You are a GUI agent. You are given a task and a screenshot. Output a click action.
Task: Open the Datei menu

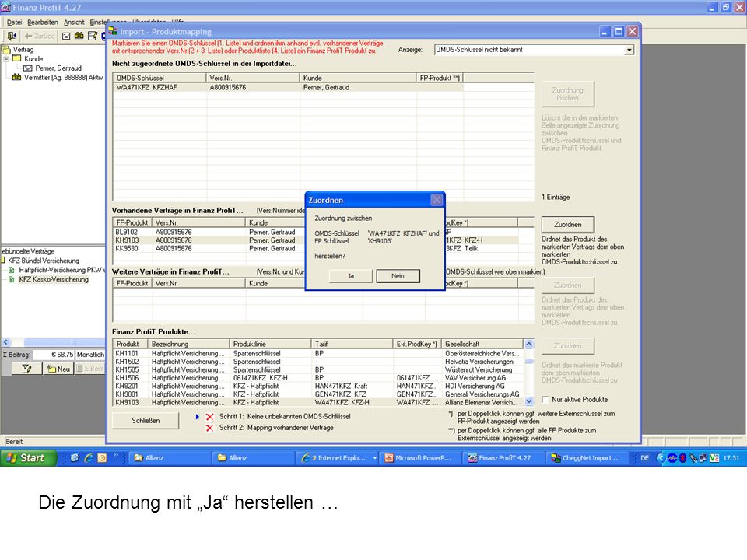click(14, 23)
